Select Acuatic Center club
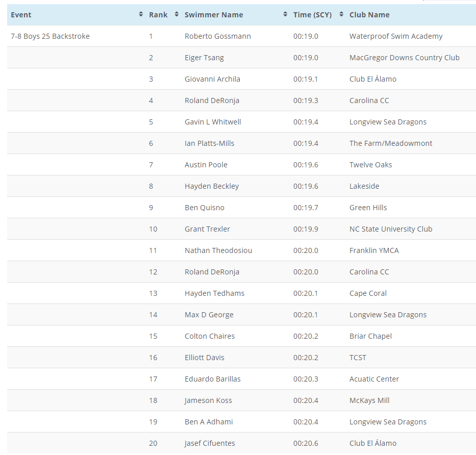 (374, 379)
